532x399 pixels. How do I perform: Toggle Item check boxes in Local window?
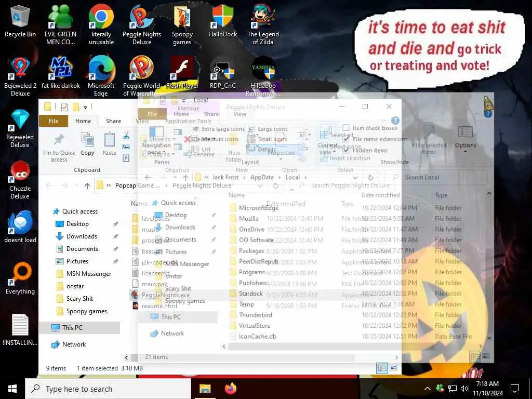point(345,128)
